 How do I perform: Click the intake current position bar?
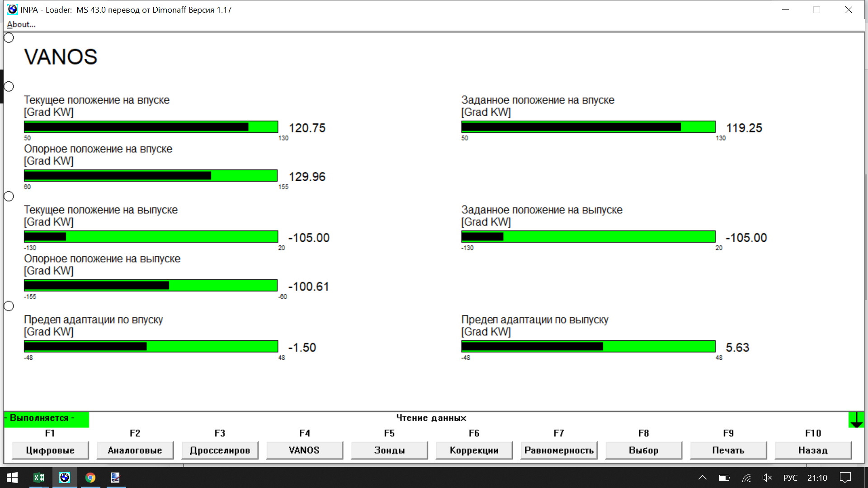click(151, 127)
